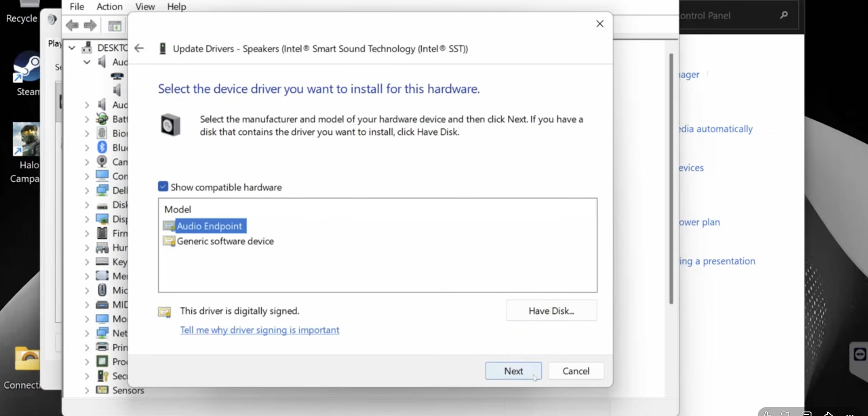Expand the Sensors tree node

(87, 390)
